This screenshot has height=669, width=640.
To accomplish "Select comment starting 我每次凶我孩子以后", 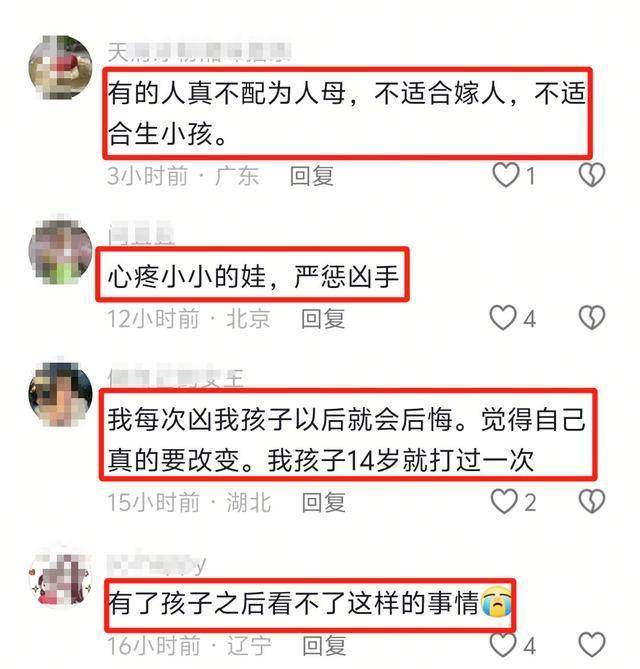I will coord(346,439).
